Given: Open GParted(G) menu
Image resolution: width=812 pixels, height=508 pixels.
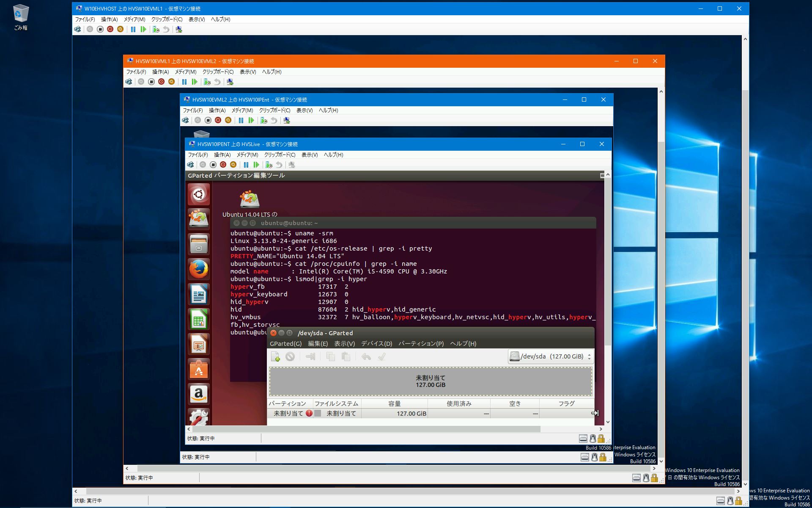Looking at the screenshot, I should click(285, 343).
